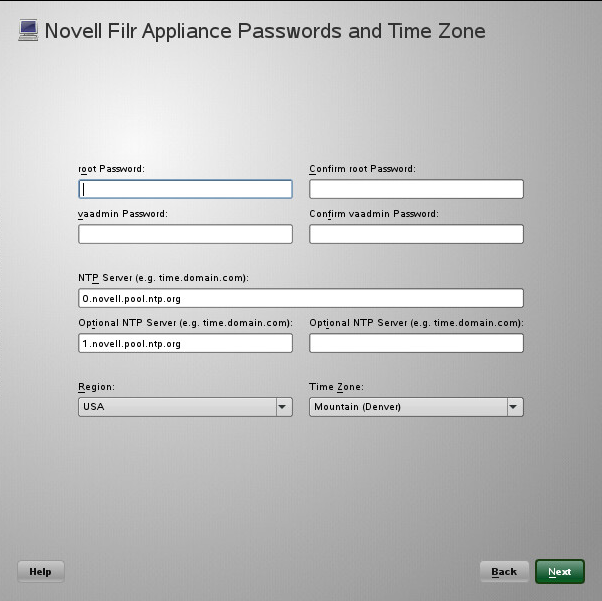
Task: Click the "Time Zone:" label
Action: [337, 387]
